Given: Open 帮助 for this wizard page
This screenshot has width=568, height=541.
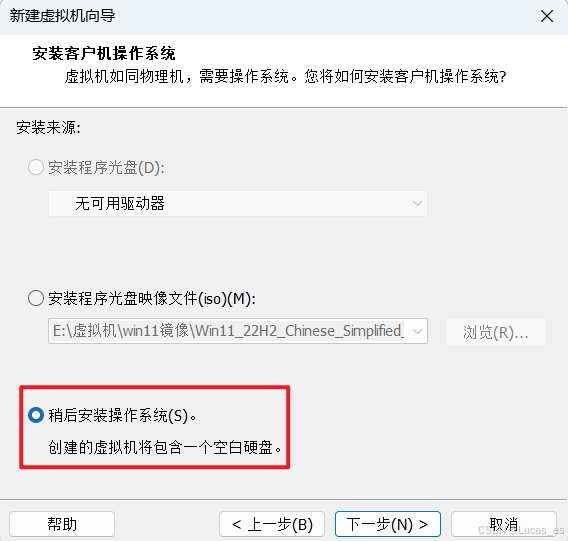Looking at the screenshot, I should [62, 524].
